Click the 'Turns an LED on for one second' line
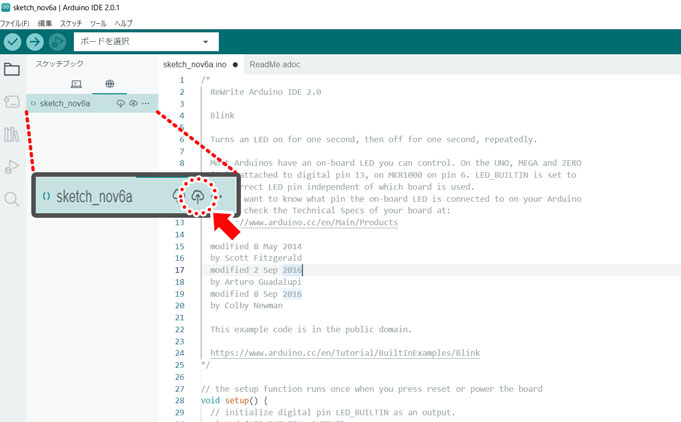 [x=374, y=139]
